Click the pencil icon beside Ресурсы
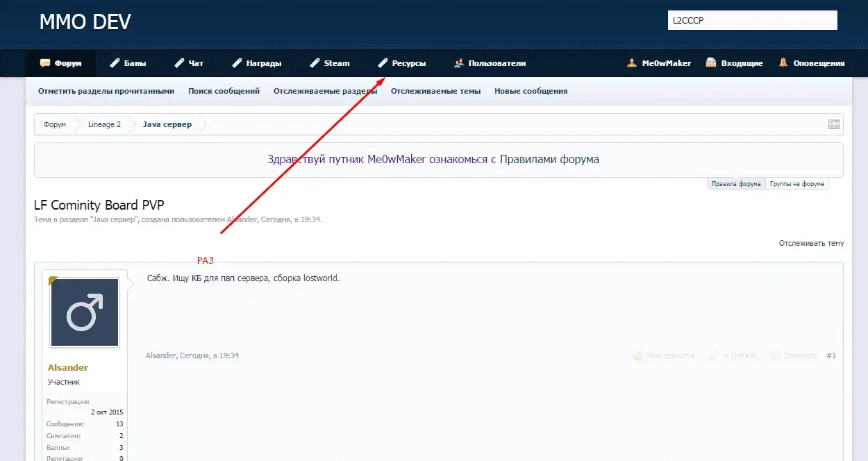 point(383,63)
